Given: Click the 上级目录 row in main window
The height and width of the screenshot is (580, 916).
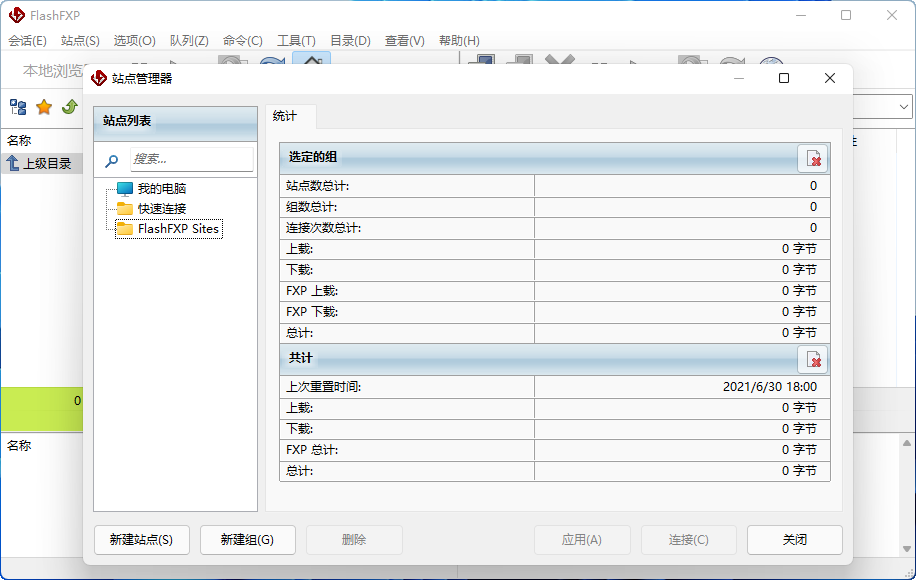Looking at the screenshot, I should coord(40,164).
